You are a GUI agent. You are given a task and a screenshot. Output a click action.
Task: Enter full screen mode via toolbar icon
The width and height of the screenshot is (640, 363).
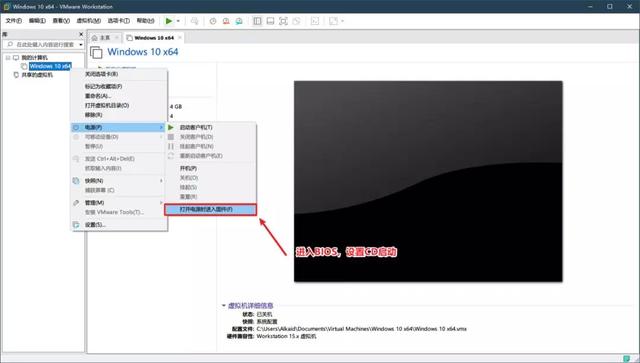[283, 21]
